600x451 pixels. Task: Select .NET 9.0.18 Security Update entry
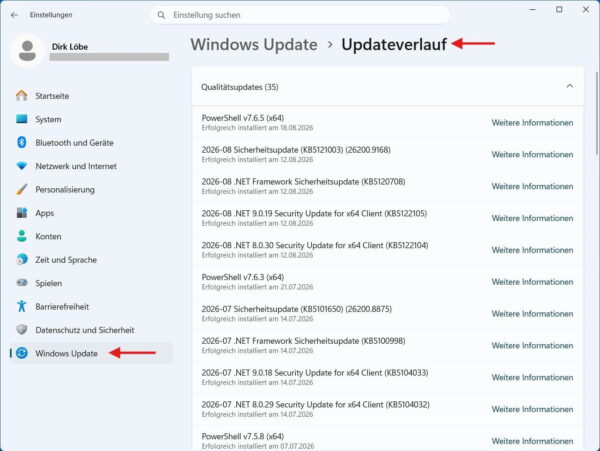point(388,377)
